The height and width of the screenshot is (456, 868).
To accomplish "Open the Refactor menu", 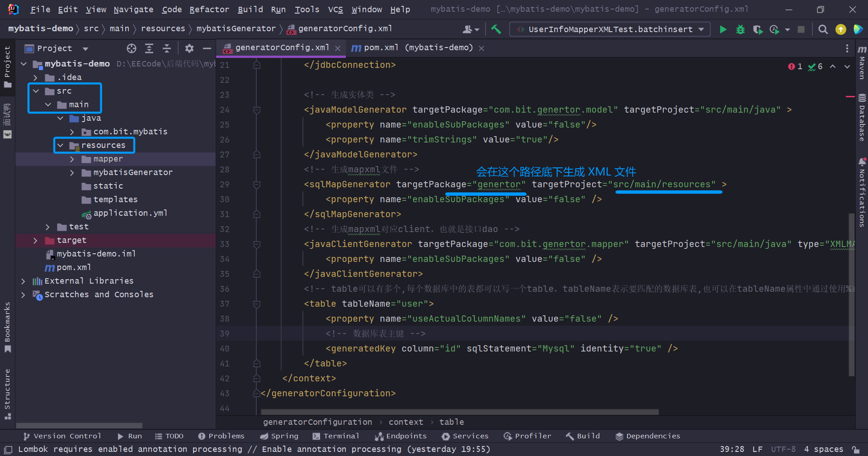I will 209,9.
